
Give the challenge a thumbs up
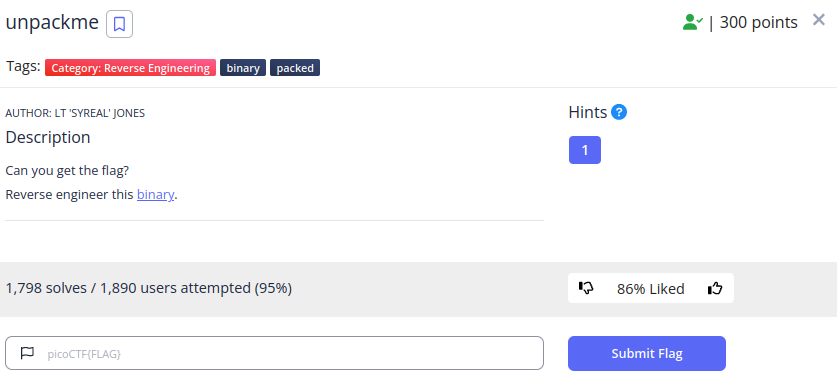coord(715,288)
